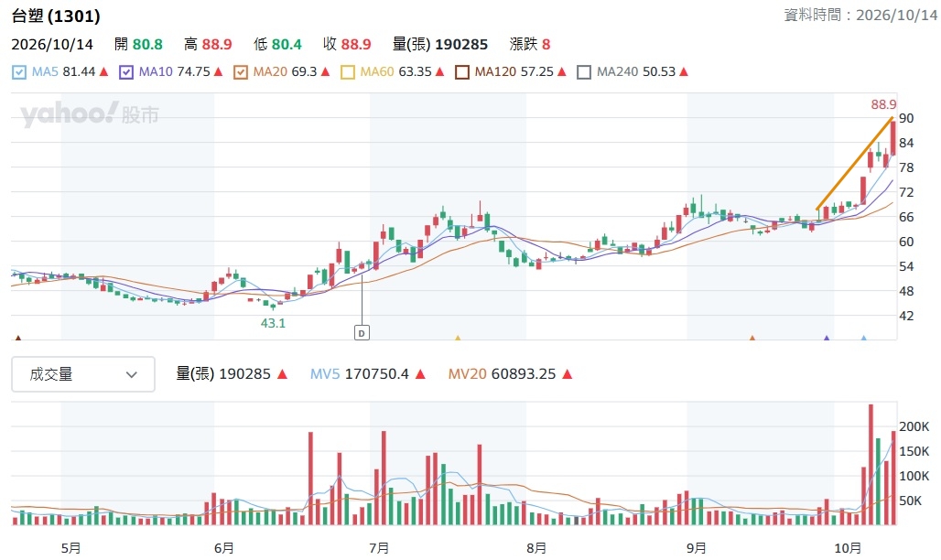Click the 9月 label on the time axis
Image resolution: width=941 pixels, height=560 pixels.
tap(697, 548)
